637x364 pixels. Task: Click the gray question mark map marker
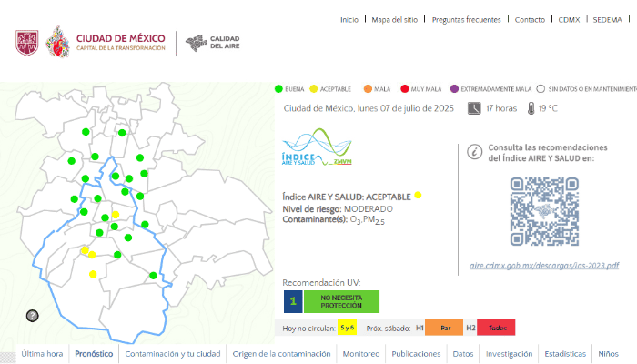33,316
